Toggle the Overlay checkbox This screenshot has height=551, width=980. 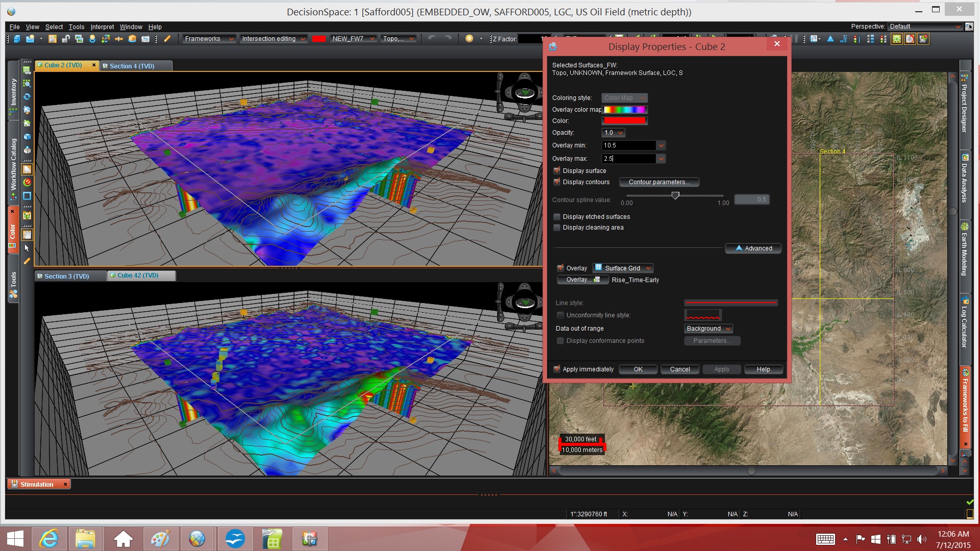[560, 268]
